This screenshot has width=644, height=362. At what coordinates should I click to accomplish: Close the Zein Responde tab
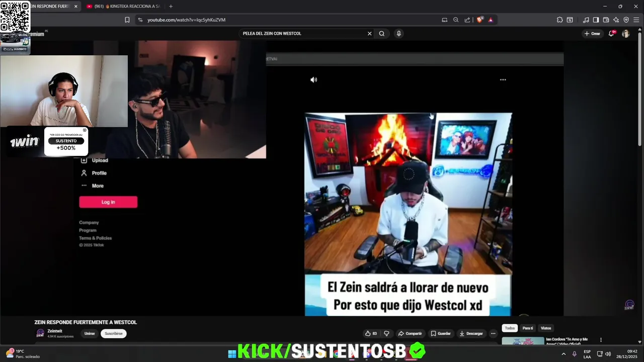click(x=76, y=7)
